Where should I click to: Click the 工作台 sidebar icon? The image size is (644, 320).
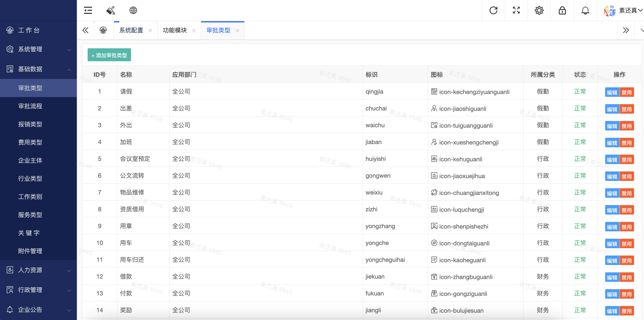point(10,30)
